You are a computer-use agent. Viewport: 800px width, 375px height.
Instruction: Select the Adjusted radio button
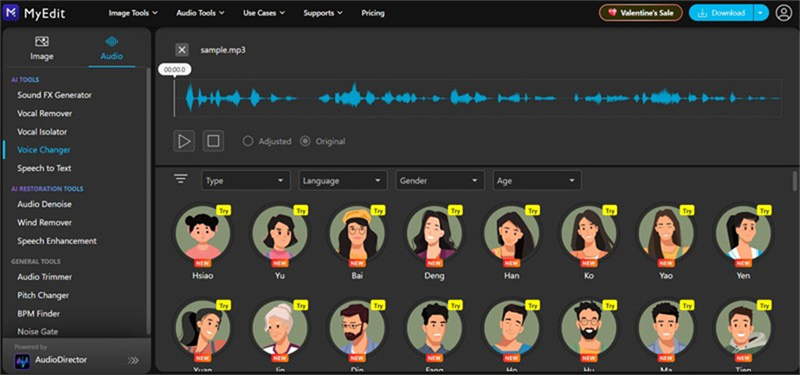[x=248, y=141]
